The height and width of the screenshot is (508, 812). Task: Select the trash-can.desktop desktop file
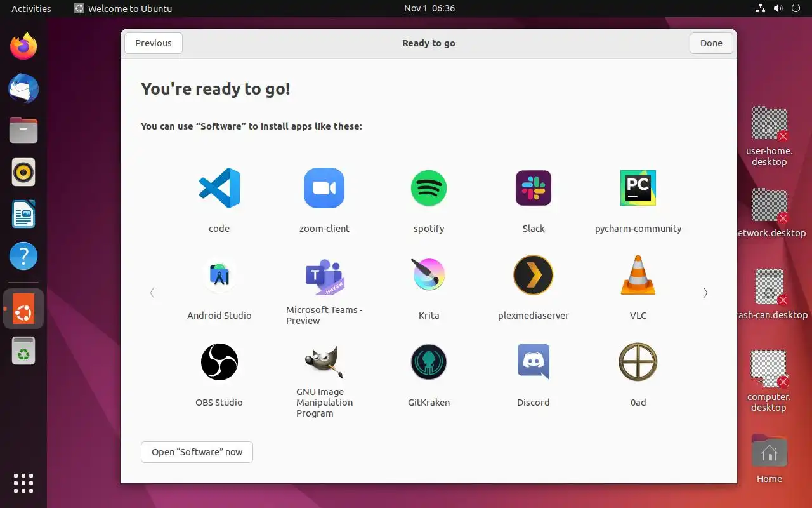[771, 293]
